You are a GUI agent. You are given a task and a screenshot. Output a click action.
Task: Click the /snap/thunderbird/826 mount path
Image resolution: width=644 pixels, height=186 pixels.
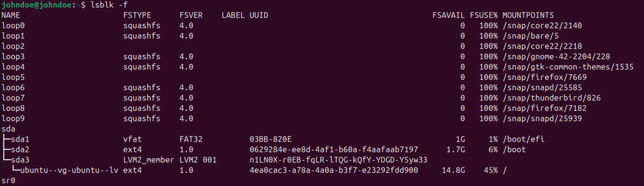[552, 98]
